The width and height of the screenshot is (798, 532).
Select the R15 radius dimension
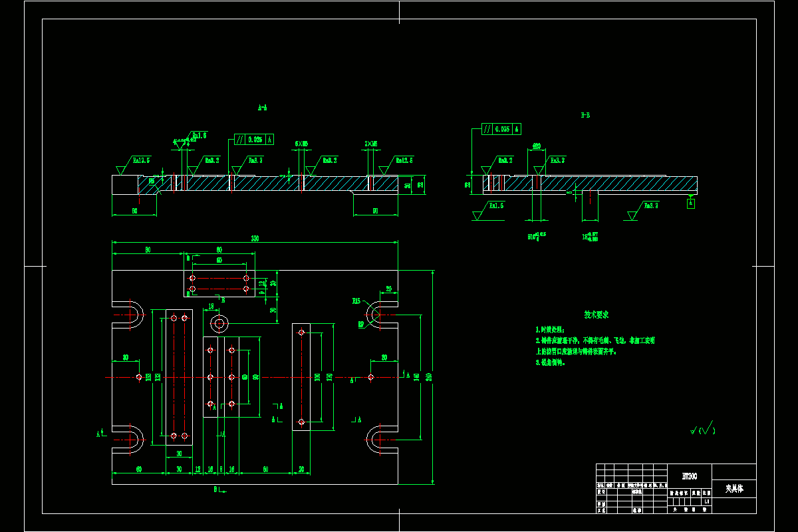(356, 301)
